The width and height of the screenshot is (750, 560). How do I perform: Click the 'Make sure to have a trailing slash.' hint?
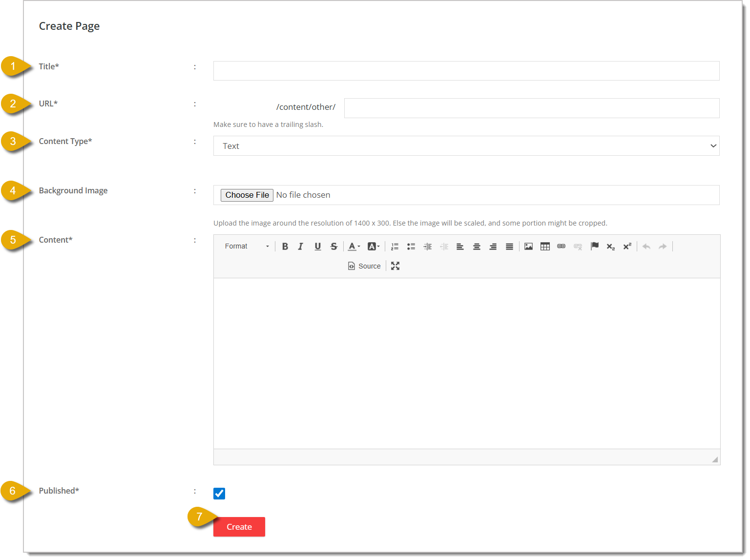coord(268,124)
